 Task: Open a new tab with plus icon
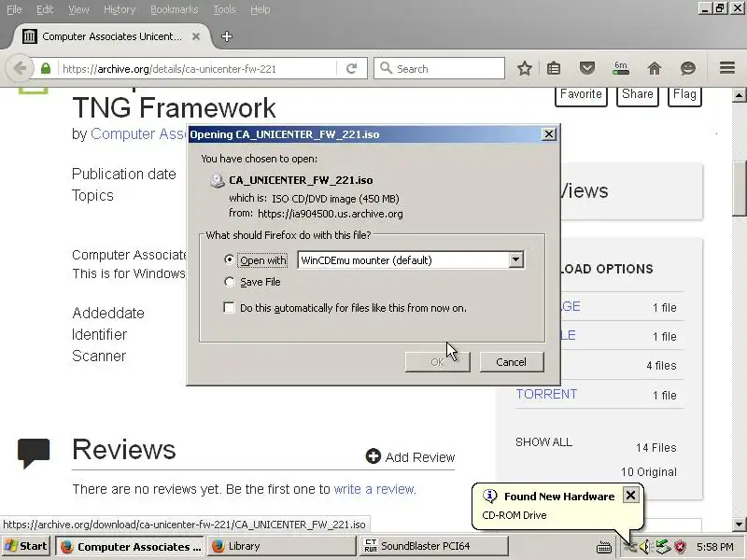(x=227, y=36)
